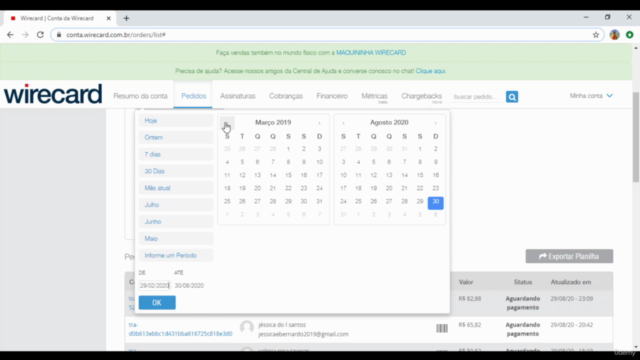Open the MAQUININHA WIRECARD link
Viewport: 640px width, 360px height.
point(371,53)
